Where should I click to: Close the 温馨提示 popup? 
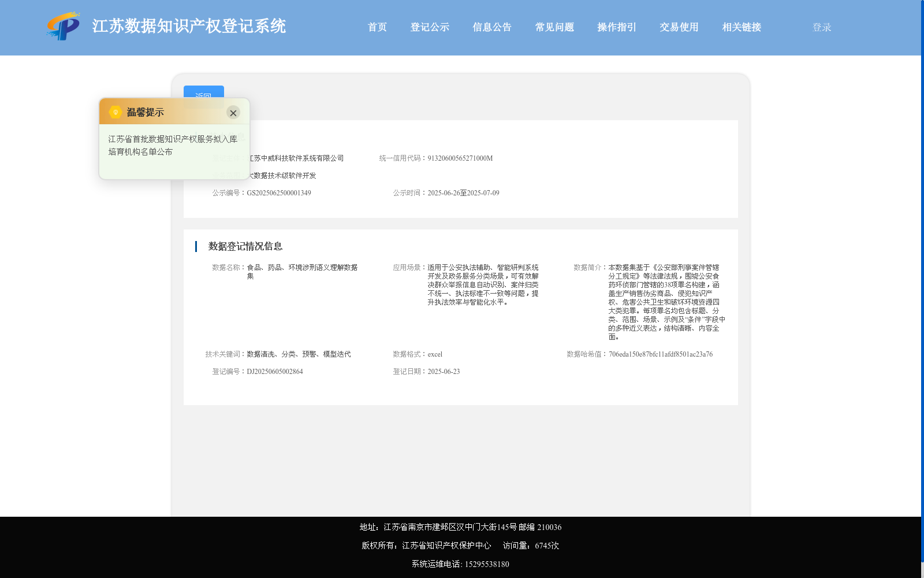[x=233, y=113]
